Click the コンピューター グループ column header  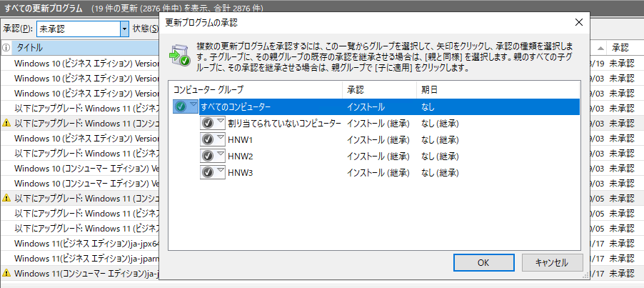point(256,89)
